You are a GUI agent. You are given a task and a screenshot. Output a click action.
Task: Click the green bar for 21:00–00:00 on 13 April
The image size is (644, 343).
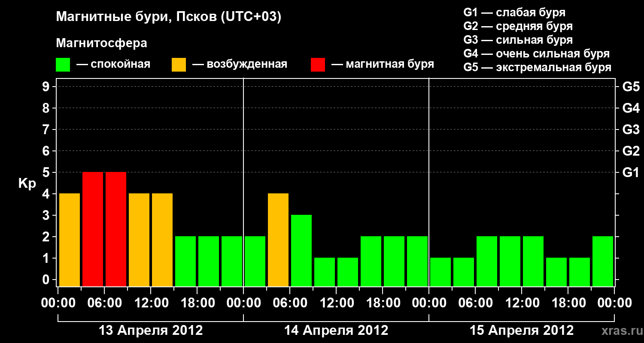pos(232,261)
